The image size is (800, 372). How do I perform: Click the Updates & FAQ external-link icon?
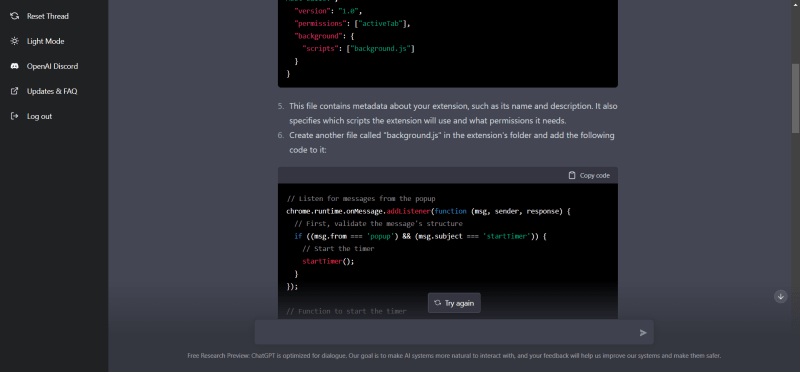point(15,91)
